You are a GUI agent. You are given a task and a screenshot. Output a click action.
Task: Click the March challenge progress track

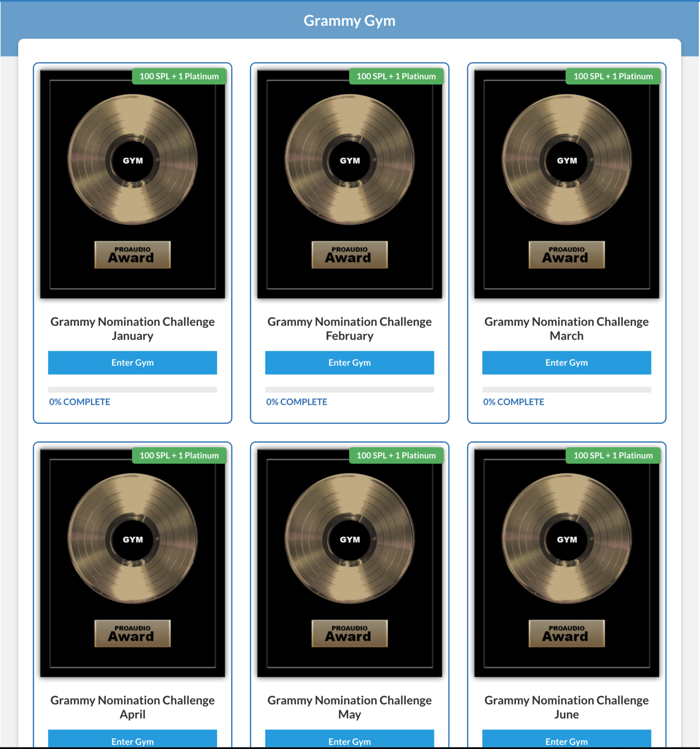pos(566,389)
